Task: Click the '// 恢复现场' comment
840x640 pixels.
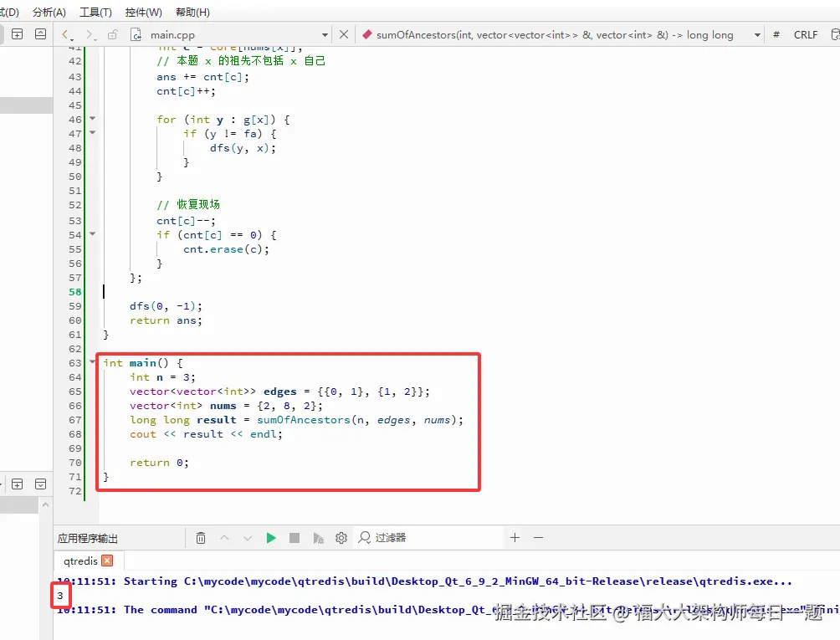Action: [188, 205]
